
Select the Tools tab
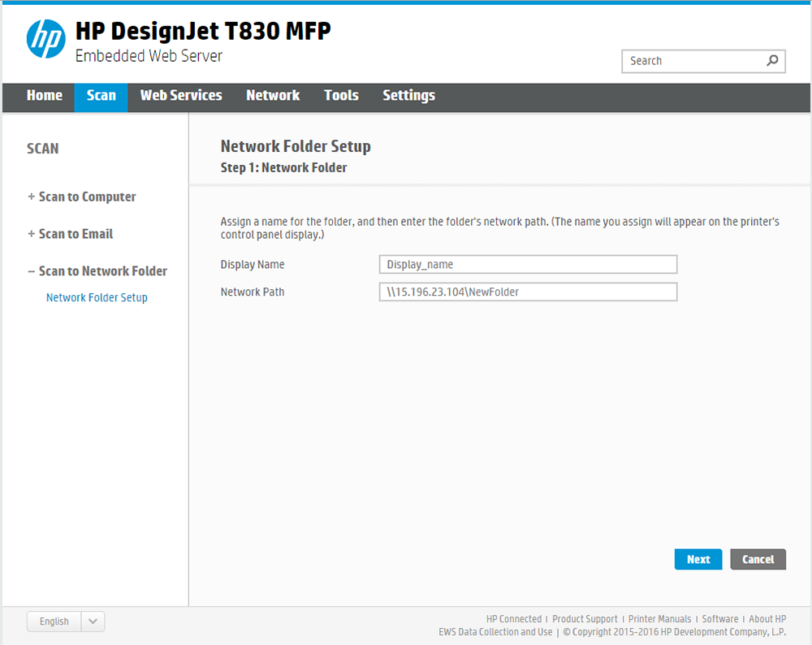[x=341, y=95]
